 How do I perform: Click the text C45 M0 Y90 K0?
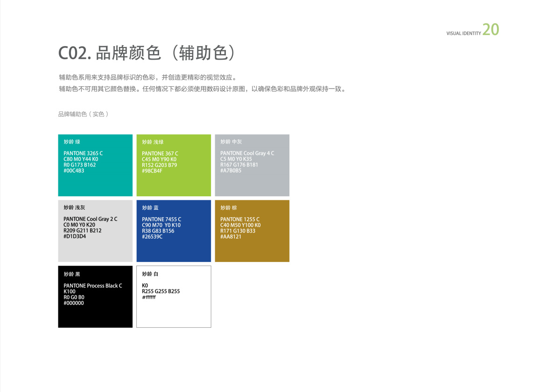click(159, 159)
